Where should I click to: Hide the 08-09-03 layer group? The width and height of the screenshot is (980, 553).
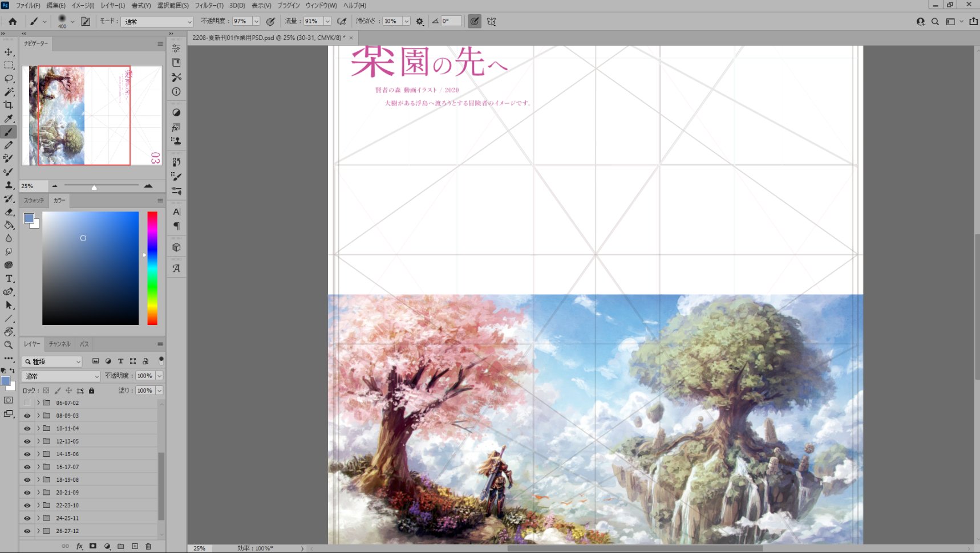coord(27,416)
